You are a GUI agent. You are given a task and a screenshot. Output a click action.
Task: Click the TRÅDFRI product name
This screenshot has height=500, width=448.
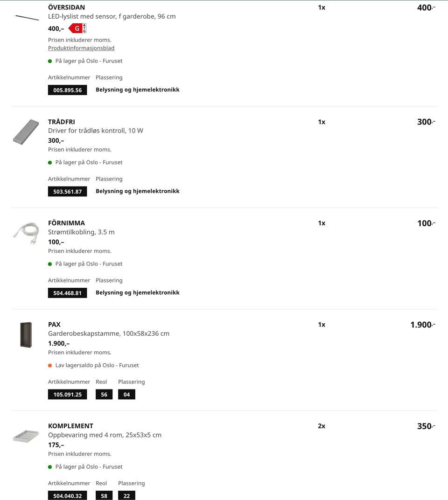pyautogui.click(x=61, y=122)
